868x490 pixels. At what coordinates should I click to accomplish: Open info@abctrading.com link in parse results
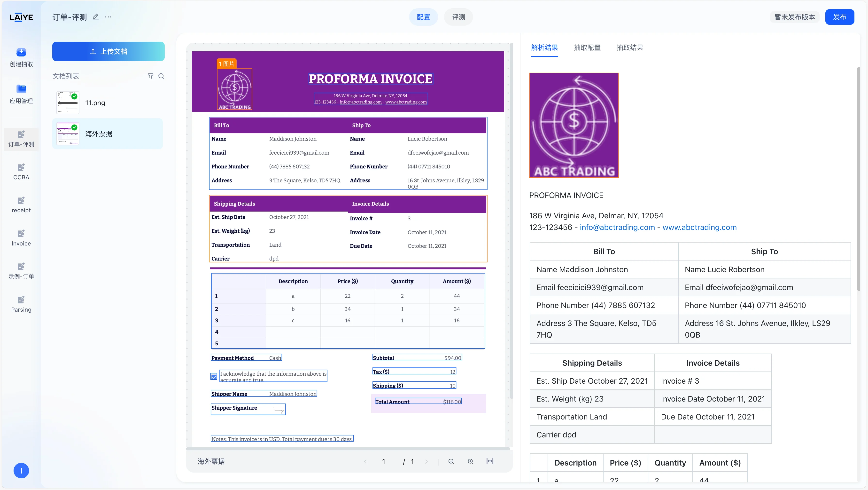coord(617,227)
